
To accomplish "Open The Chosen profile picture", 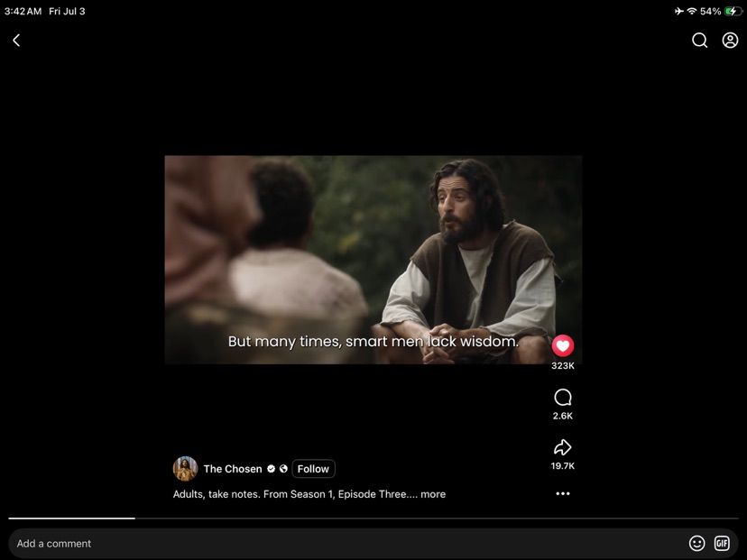I will pyautogui.click(x=185, y=469).
